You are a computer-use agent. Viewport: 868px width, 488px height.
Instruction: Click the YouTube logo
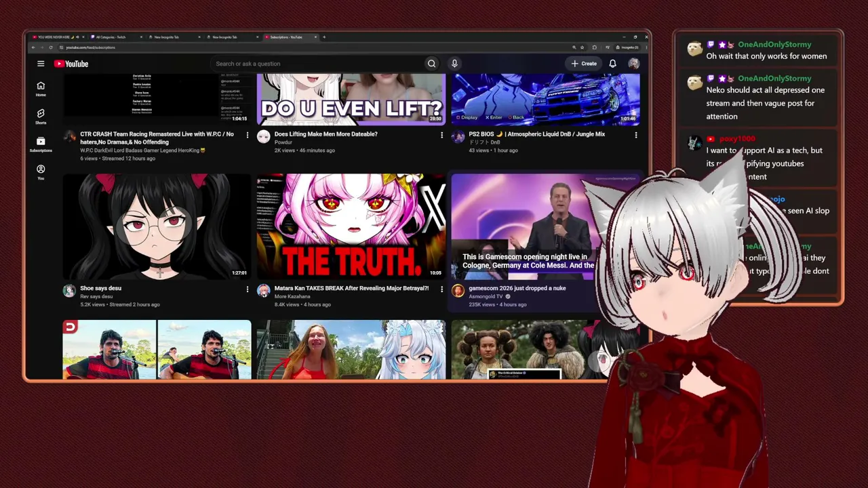point(71,64)
